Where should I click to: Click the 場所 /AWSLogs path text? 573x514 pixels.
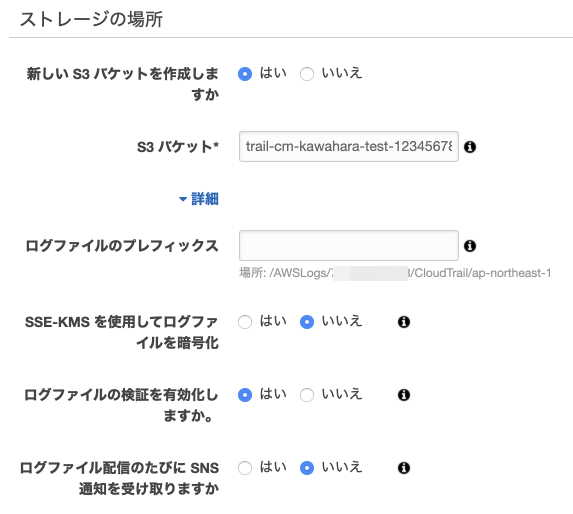[395, 273]
